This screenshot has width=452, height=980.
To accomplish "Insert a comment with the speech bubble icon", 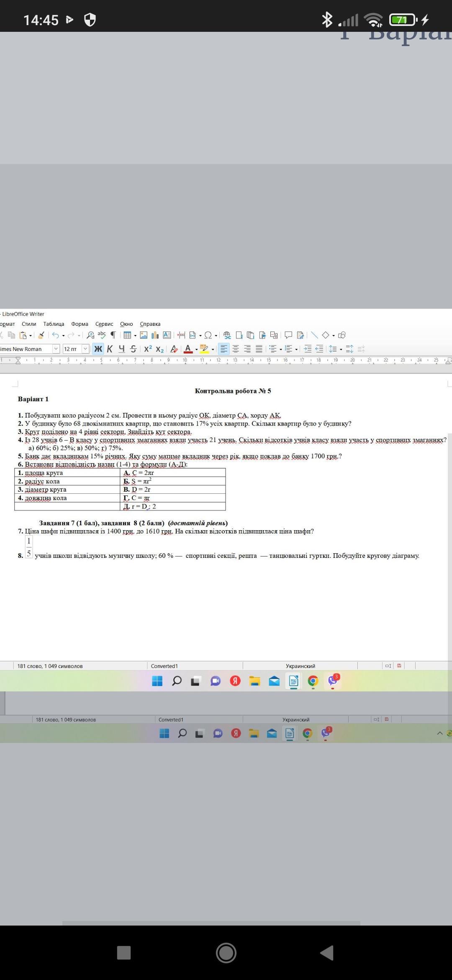I will click(x=288, y=335).
